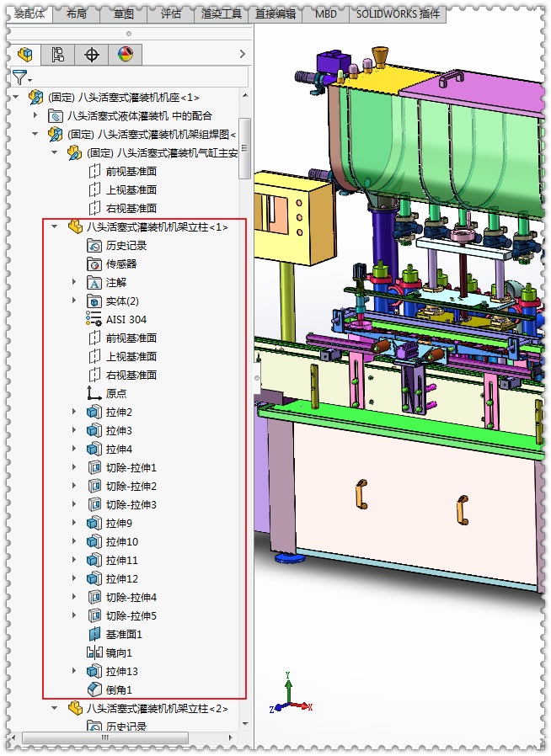
Task: Select the 倒角1 chamfer feature
Action: pyautogui.click(x=119, y=689)
